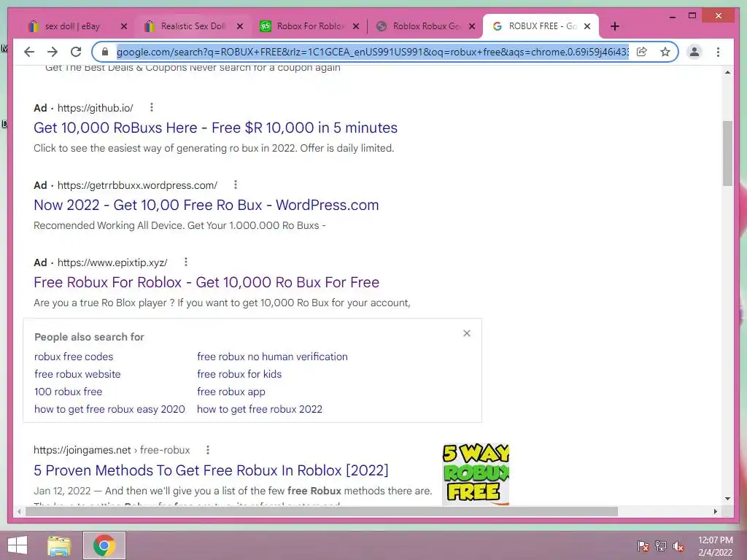747x560 pixels.
Task: Click the scrollbar's up arrow
Action: (727, 72)
